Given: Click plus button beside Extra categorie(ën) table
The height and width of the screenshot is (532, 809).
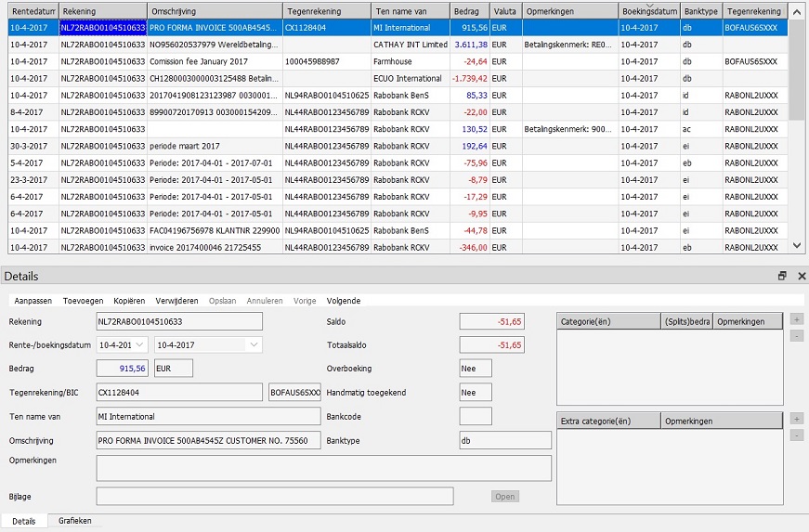Looking at the screenshot, I should point(796,420).
